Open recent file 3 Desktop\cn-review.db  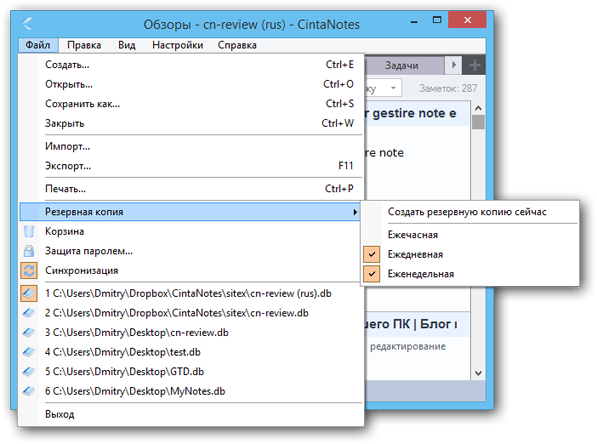190,332
